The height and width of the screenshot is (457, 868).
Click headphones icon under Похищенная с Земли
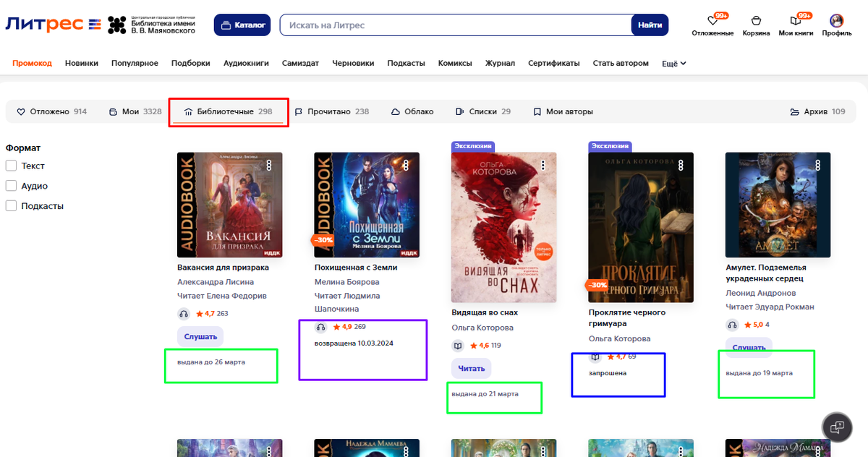(x=320, y=327)
